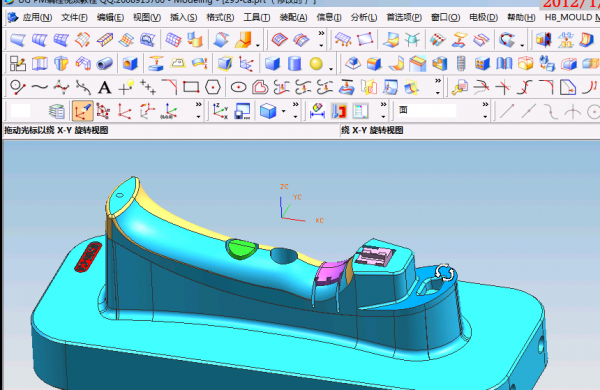The height and width of the screenshot is (390, 600).
Task: Open the 工具(T) menu
Action: (257, 18)
